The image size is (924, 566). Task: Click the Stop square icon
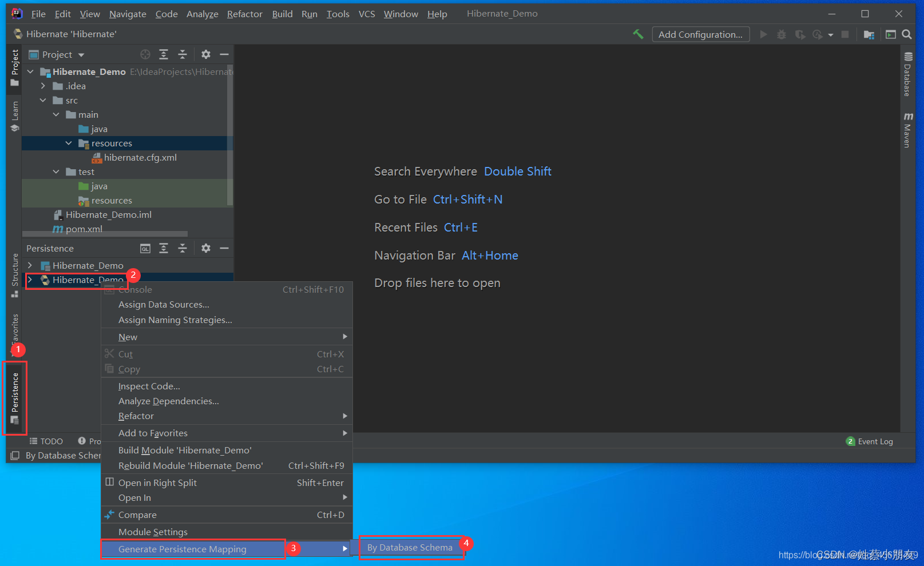click(x=845, y=34)
